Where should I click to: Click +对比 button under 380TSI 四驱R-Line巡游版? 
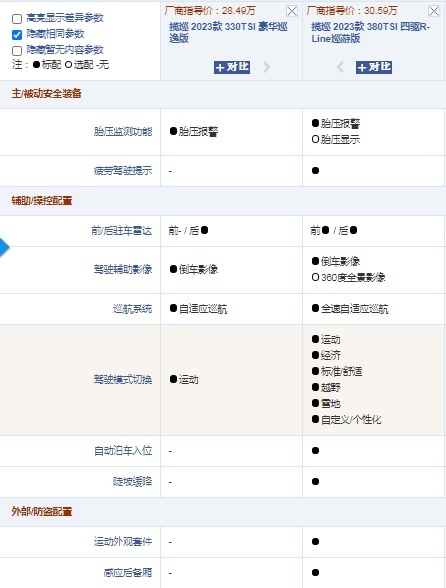click(374, 67)
